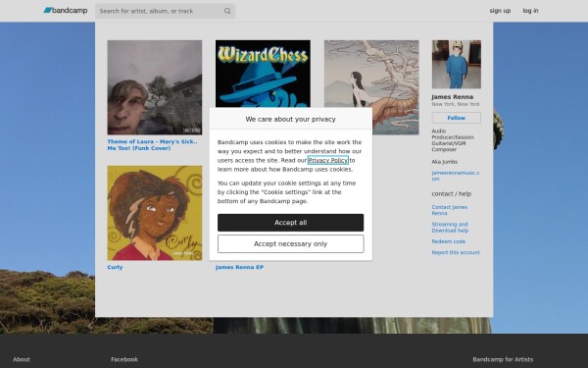Accept all cookies
The width and height of the screenshot is (588, 368).
(290, 223)
